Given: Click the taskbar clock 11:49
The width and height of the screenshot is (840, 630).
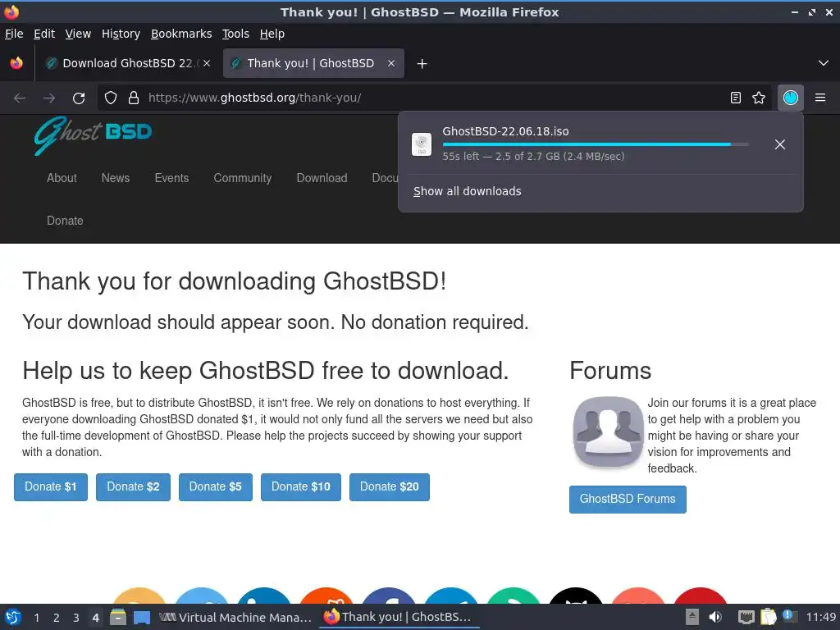Looking at the screenshot, I should 820,617.
